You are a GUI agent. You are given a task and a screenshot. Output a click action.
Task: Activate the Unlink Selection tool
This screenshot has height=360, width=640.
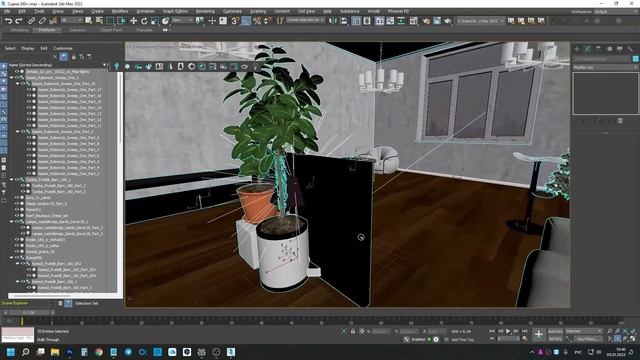click(42, 20)
